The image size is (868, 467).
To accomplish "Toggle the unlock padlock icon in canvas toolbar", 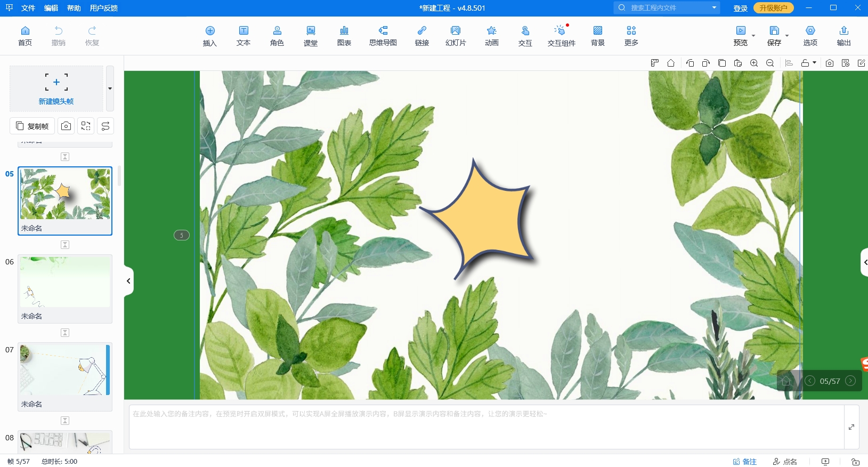I will point(805,63).
